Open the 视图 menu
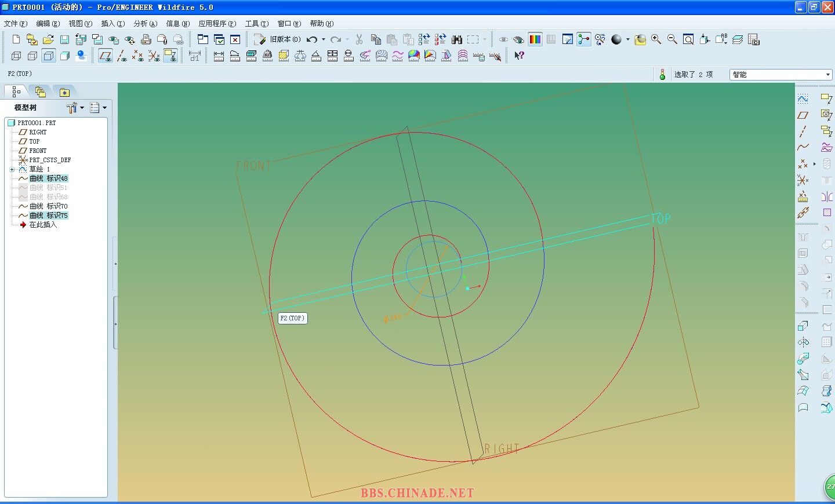The width and height of the screenshot is (835, 504). click(x=80, y=24)
